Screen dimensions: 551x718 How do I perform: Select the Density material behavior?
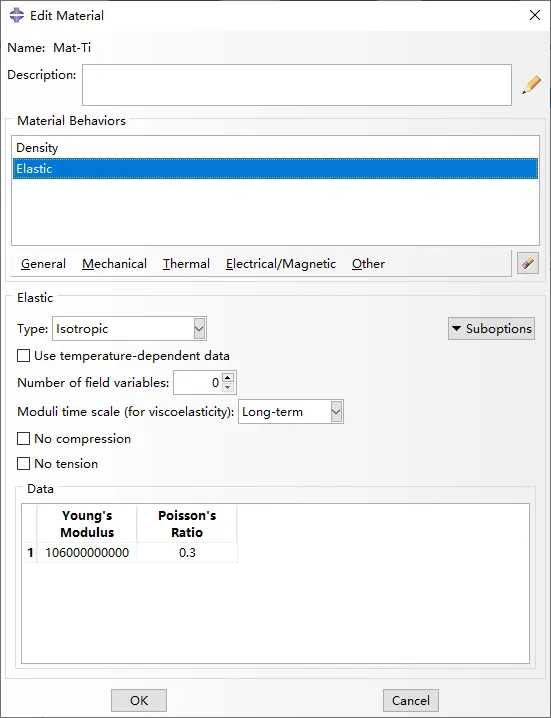275,148
